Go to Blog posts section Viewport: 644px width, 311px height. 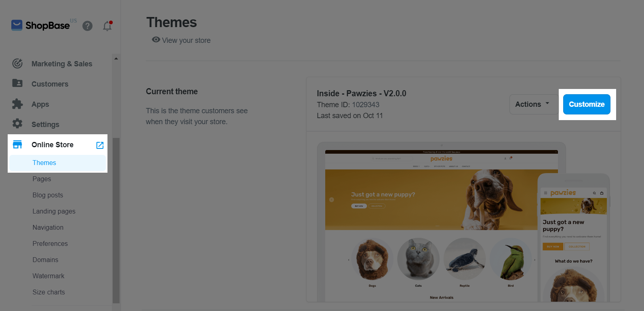tap(48, 195)
